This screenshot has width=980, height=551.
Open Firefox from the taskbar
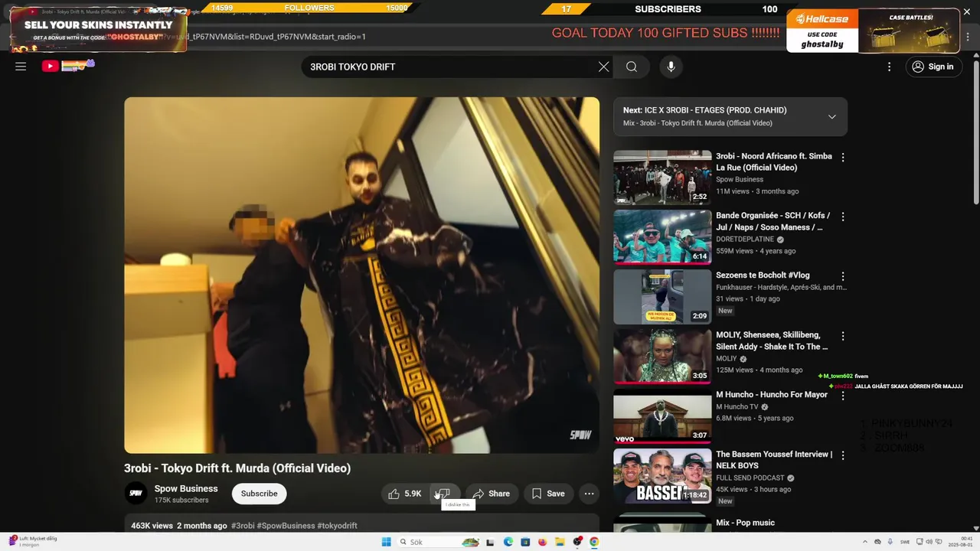[x=543, y=542]
